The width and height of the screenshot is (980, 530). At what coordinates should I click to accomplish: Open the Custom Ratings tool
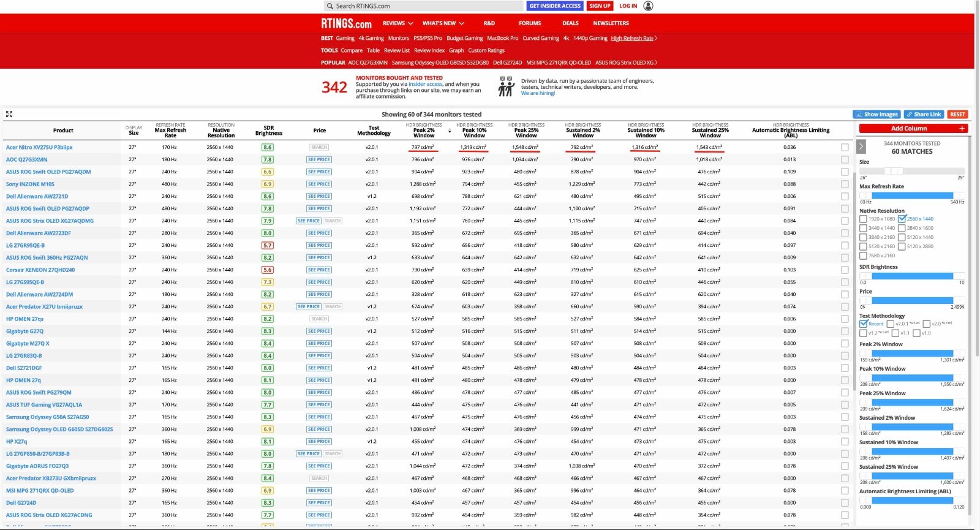click(x=486, y=50)
